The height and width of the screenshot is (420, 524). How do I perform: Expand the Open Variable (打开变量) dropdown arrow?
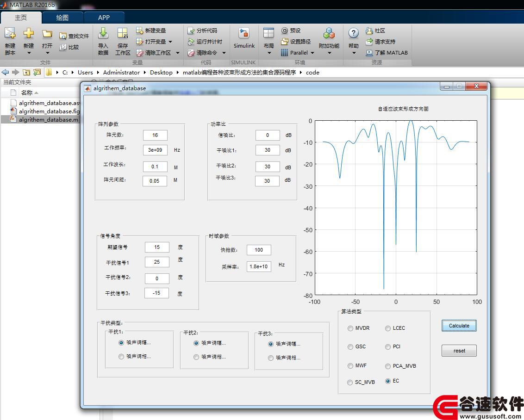[170, 42]
